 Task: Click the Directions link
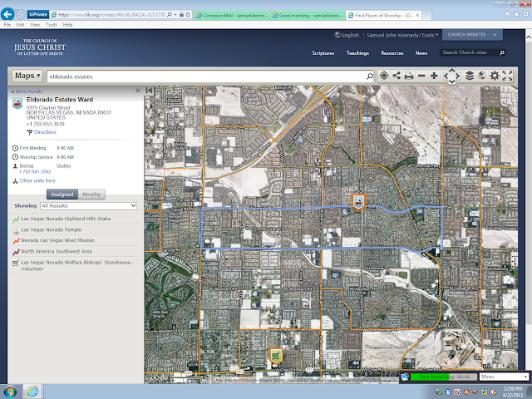[45, 132]
